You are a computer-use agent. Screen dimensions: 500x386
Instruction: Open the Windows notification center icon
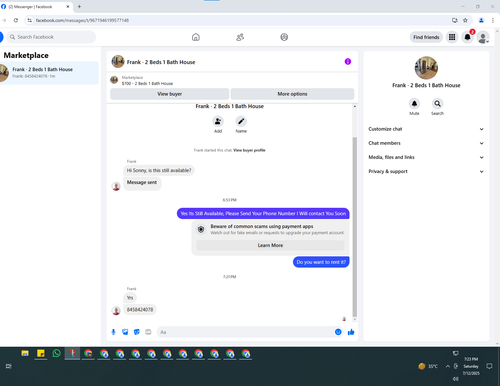click(x=489, y=366)
